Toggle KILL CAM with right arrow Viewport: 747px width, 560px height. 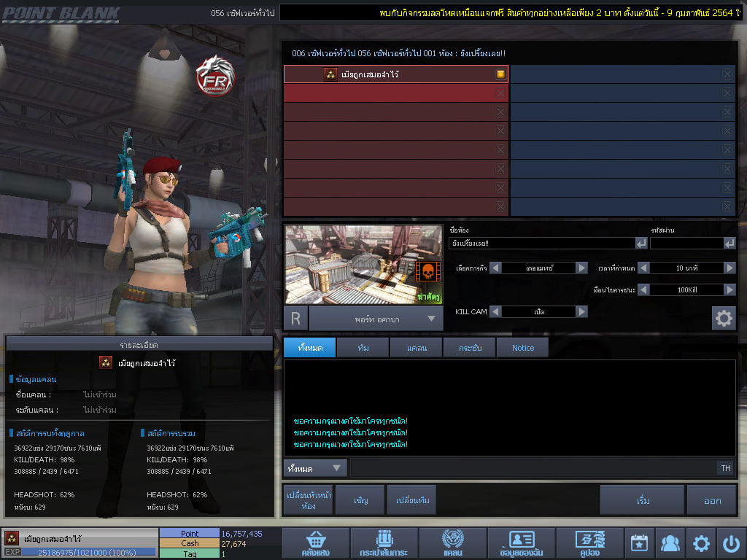[x=581, y=311]
